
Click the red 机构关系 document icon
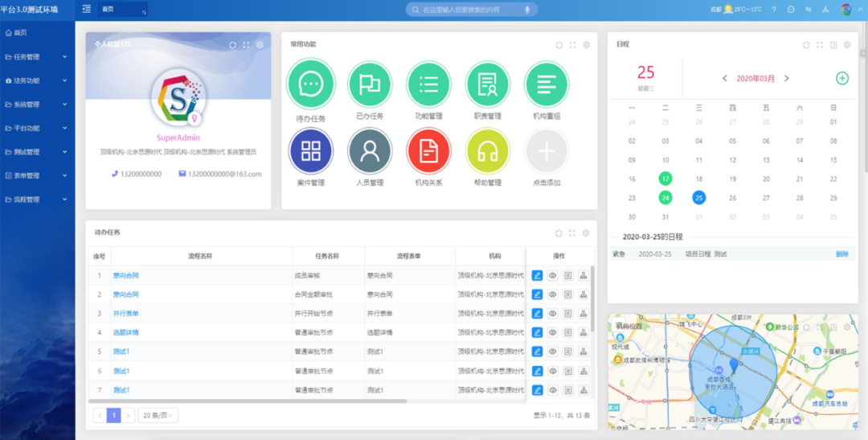point(428,150)
